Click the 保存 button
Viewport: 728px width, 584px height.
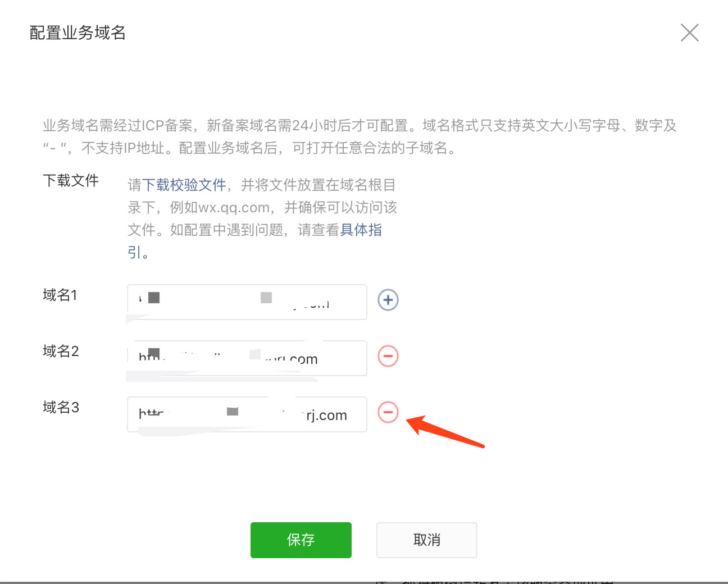click(301, 540)
